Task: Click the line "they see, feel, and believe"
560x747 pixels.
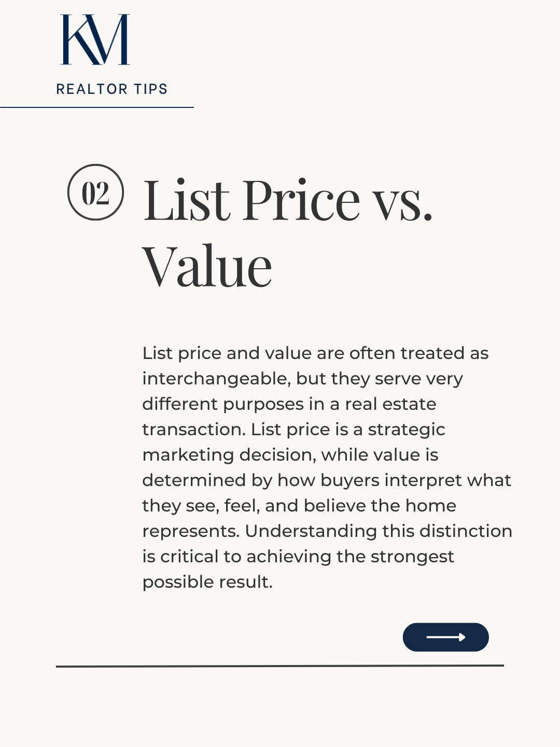Action: point(299,506)
